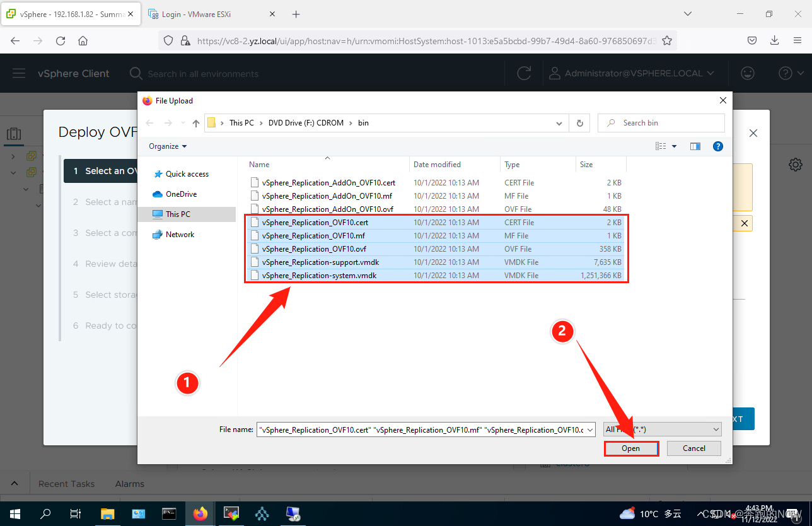812x526 pixels.
Task: Bookmark this page star icon
Action: coord(666,40)
